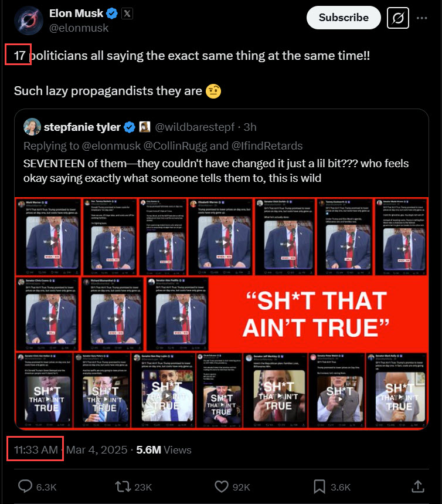The width and height of the screenshot is (442, 504).
Task: Open the @wildbarestepf handle
Action: (x=195, y=127)
